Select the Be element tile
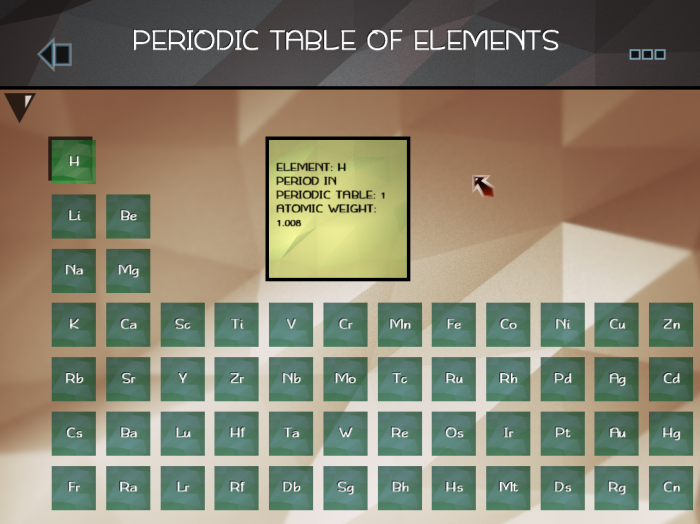Image resolution: width=700 pixels, height=524 pixels. (x=128, y=216)
